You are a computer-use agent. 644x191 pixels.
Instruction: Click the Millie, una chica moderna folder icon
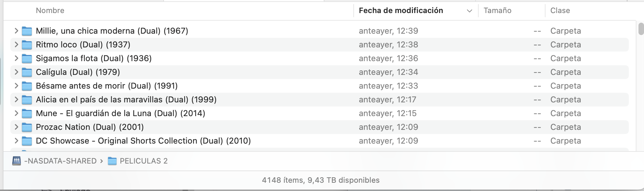click(27, 31)
